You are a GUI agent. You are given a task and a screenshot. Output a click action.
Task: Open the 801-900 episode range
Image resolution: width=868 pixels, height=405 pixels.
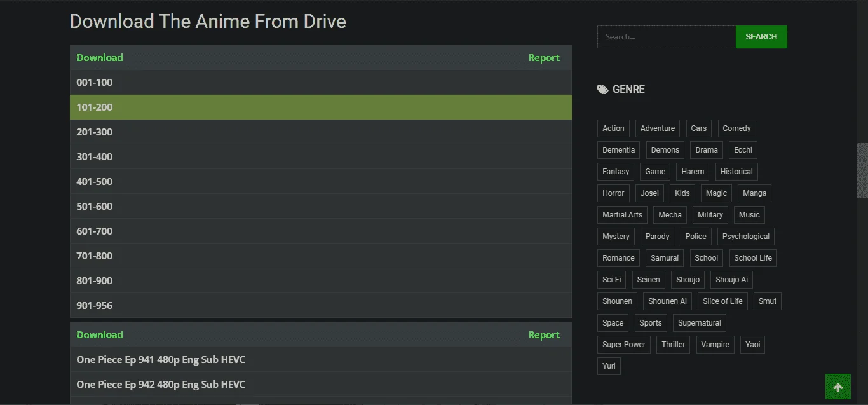pos(321,281)
